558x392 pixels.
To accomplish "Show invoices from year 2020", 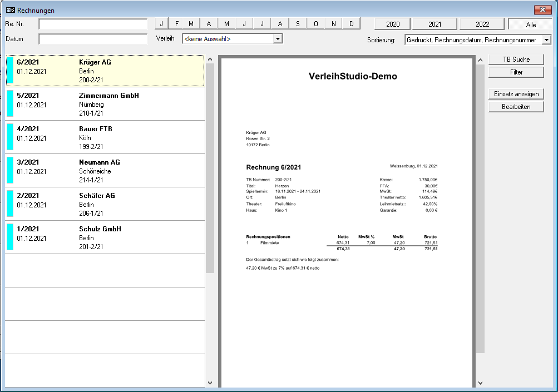I will point(392,24).
